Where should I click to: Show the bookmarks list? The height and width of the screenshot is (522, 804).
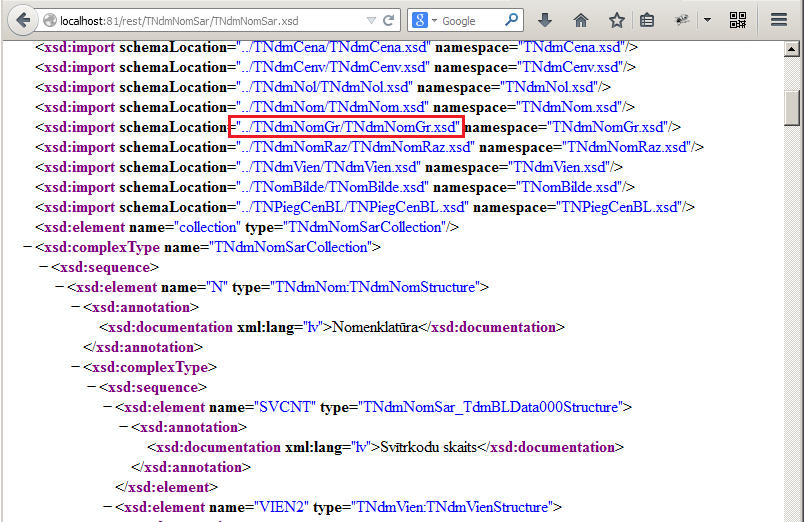648,20
